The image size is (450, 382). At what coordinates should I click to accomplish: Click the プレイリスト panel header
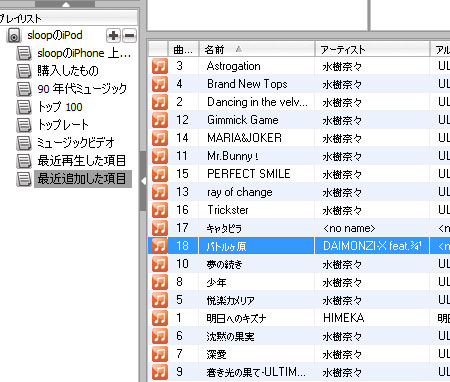pyautogui.click(x=68, y=18)
